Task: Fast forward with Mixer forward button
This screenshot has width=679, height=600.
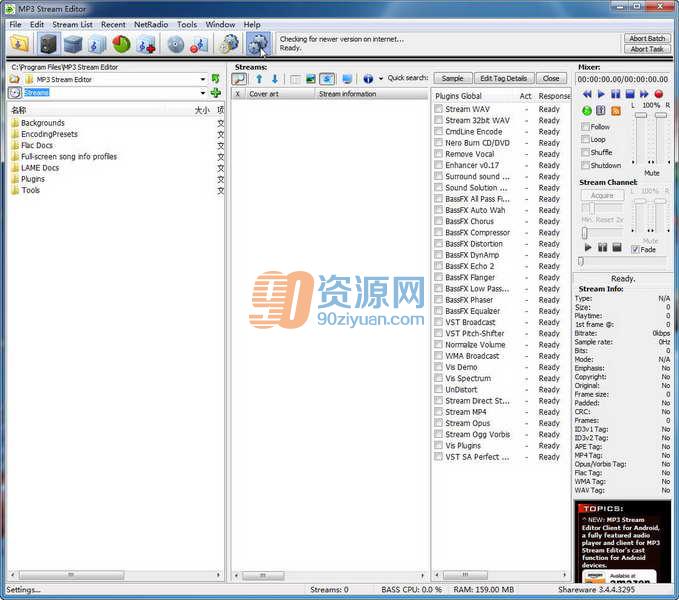Action: tap(644, 94)
